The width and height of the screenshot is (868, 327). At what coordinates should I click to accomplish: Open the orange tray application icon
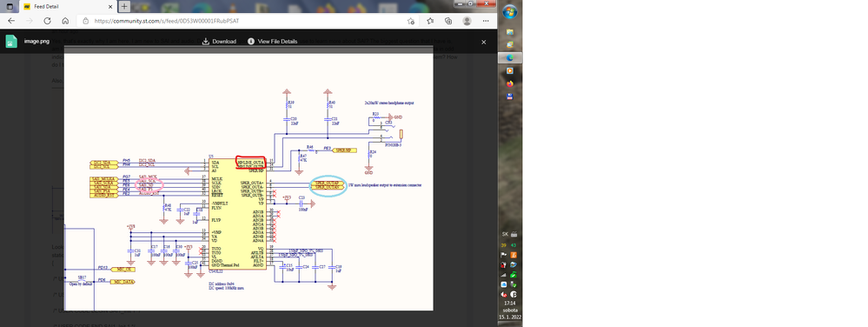click(x=514, y=255)
